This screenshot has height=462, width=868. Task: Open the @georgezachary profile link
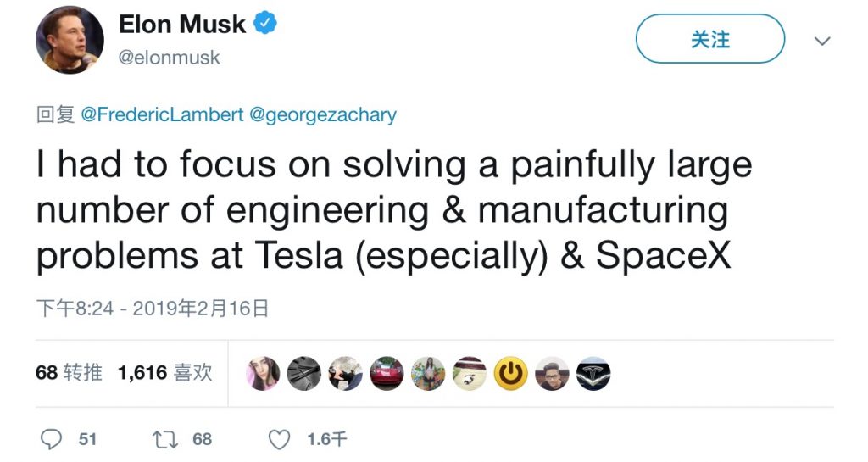coord(322,114)
